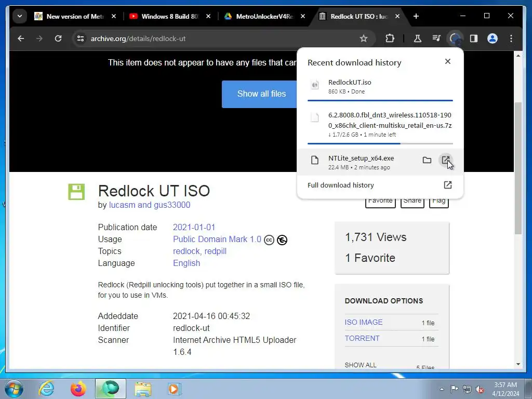Go back to previous page
532x399 pixels.
pos(21,38)
